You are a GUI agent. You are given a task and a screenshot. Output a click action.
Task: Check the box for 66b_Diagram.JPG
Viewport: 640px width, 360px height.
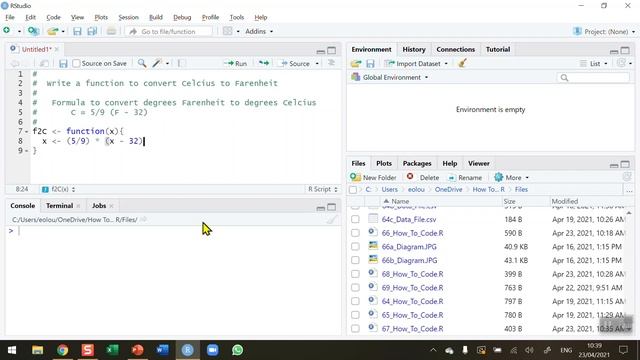[356, 260]
